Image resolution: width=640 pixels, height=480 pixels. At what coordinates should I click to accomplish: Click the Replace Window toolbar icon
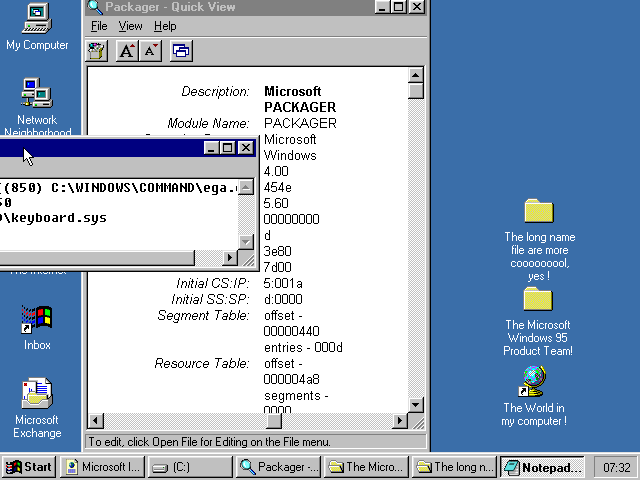pyautogui.click(x=181, y=51)
